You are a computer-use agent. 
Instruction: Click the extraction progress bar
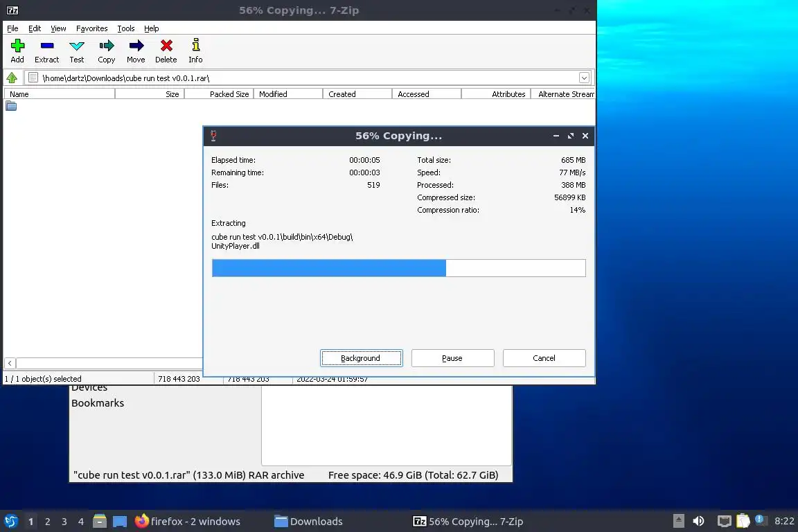click(x=399, y=268)
